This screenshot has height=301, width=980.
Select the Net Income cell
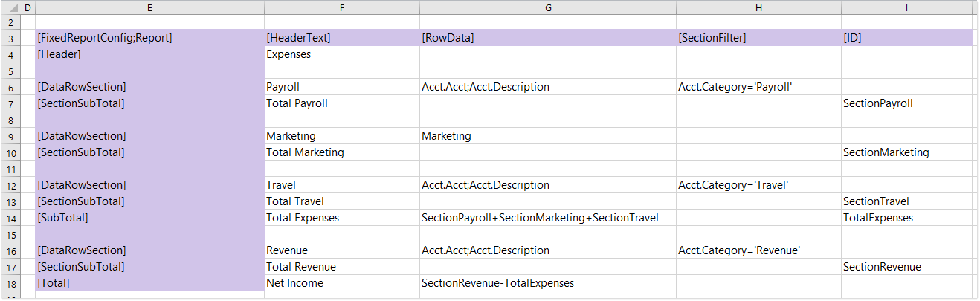coord(294,283)
